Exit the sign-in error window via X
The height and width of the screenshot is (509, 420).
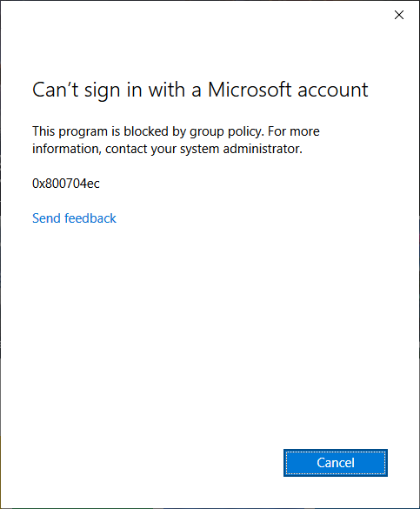(x=399, y=15)
